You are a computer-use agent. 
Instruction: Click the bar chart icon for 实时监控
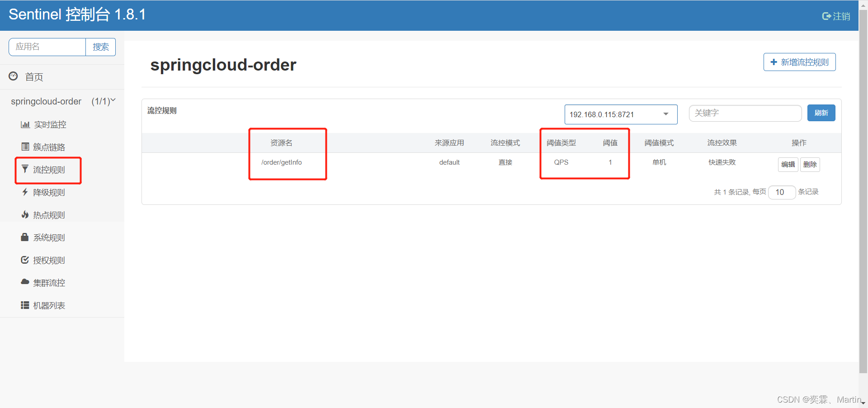[25, 124]
